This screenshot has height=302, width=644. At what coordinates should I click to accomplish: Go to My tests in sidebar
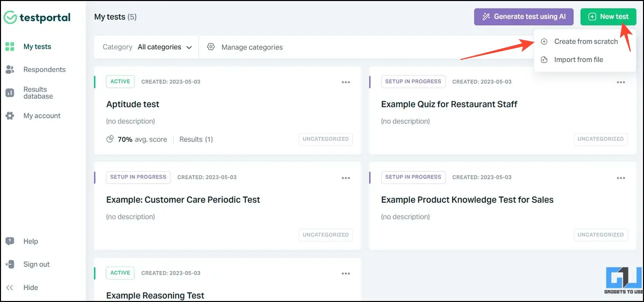(x=37, y=47)
